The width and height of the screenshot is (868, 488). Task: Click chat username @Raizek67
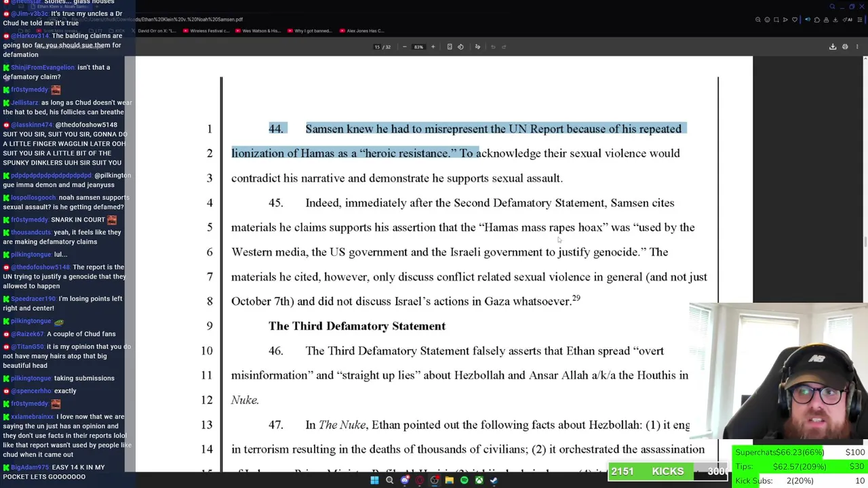(x=27, y=333)
